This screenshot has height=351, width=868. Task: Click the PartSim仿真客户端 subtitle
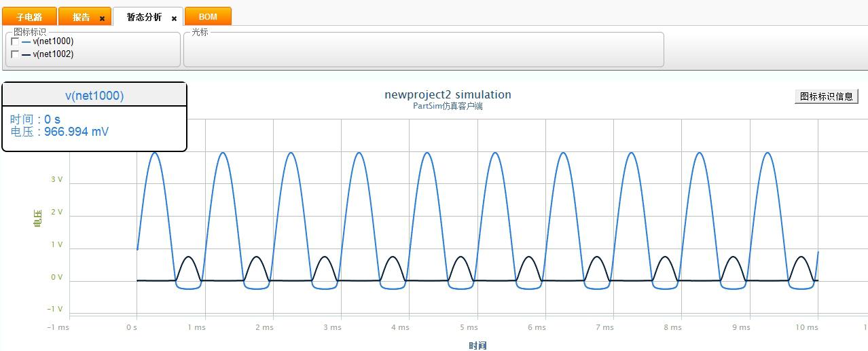coord(448,106)
